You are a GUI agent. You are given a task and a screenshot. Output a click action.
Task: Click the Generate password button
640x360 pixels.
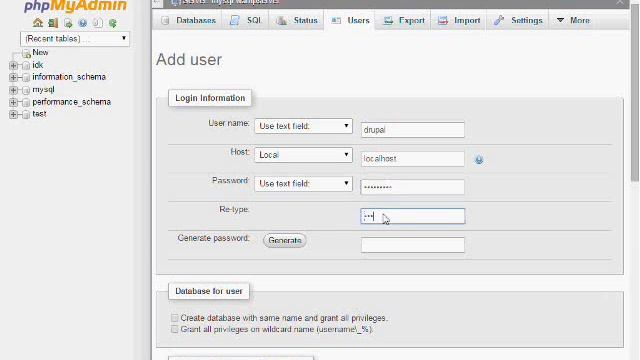(285, 240)
